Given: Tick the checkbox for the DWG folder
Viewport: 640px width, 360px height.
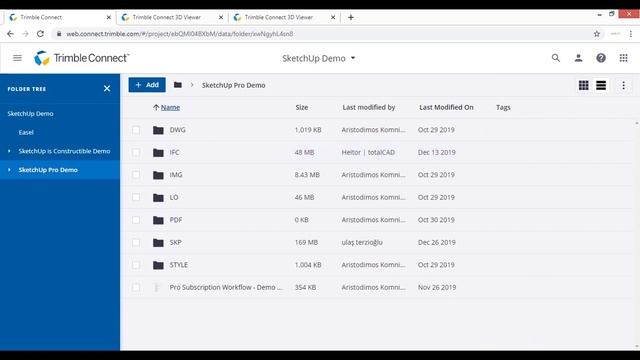Looking at the screenshot, I should (136, 130).
